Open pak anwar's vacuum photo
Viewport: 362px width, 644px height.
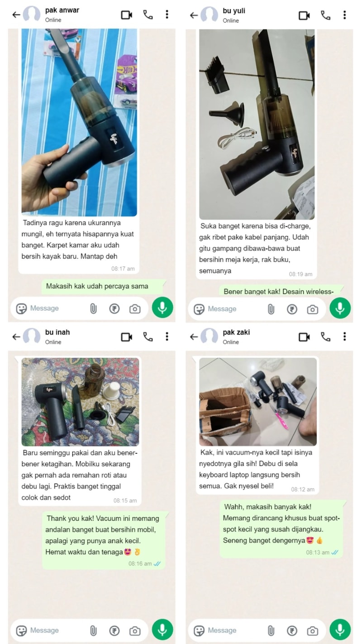pyautogui.click(x=79, y=122)
